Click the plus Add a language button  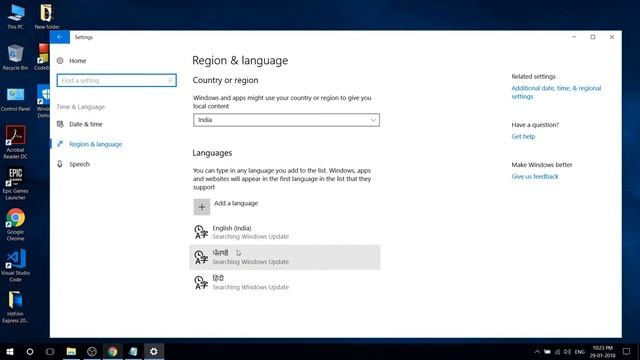click(x=202, y=207)
